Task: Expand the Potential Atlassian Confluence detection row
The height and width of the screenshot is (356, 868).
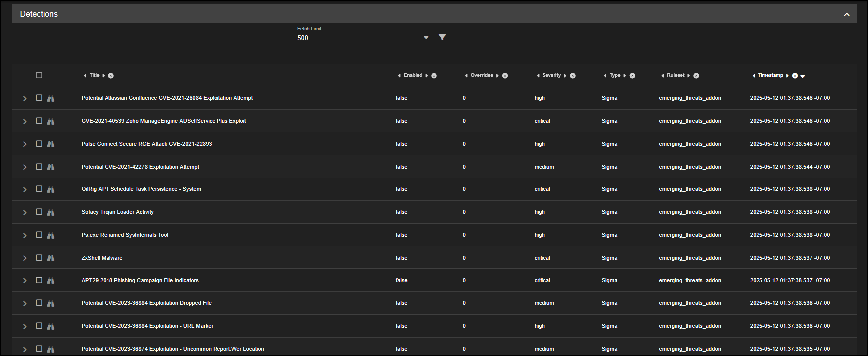Action: (x=25, y=98)
